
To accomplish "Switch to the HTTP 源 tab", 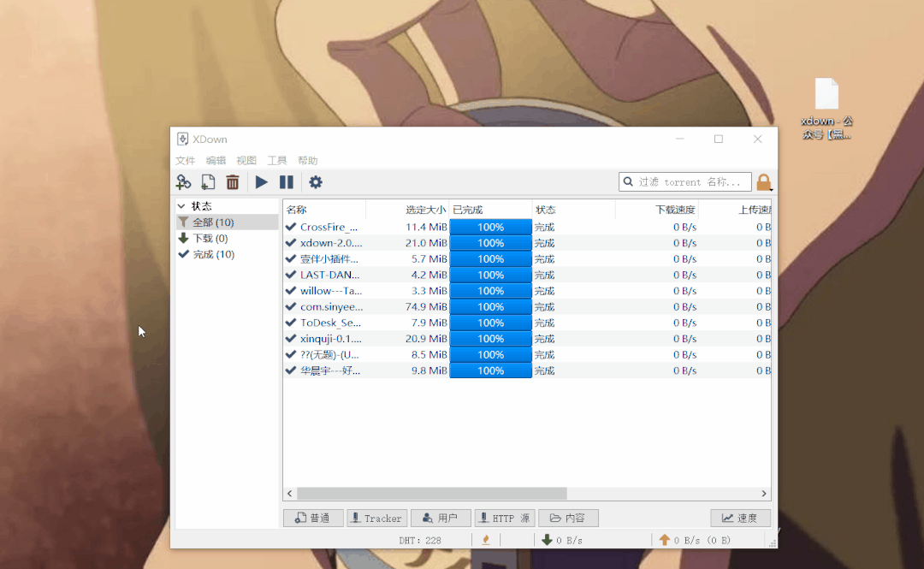I will click(505, 518).
